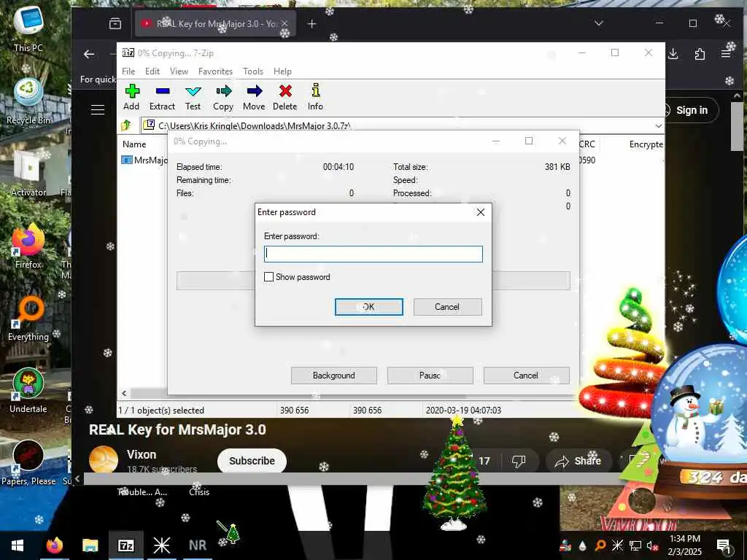The width and height of the screenshot is (747, 560).
Task: Open a new browser tab
Action: (x=311, y=24)
